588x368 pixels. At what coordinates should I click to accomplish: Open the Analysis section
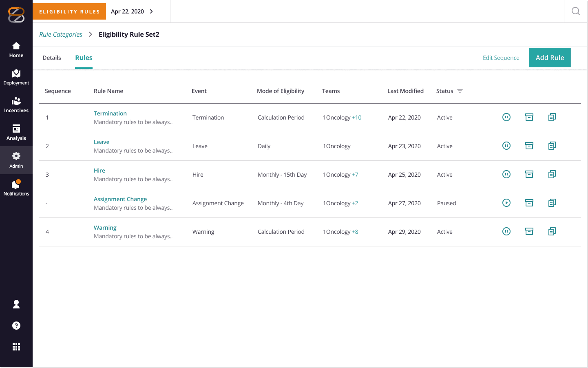click(x=16, y=133)
